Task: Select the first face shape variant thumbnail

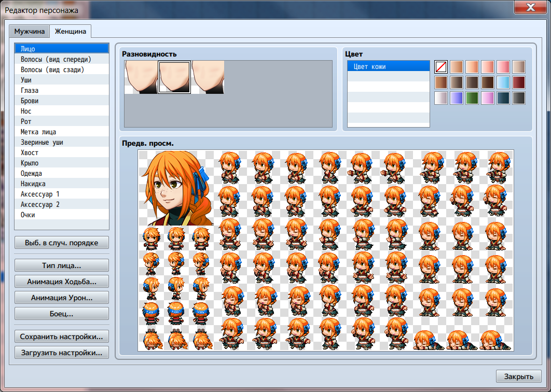Action: coord(141,77)
